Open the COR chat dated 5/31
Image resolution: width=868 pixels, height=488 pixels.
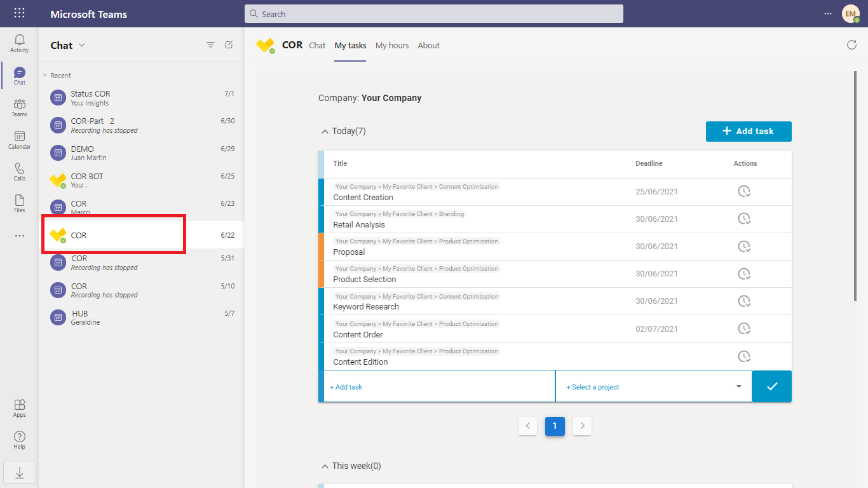142,262
